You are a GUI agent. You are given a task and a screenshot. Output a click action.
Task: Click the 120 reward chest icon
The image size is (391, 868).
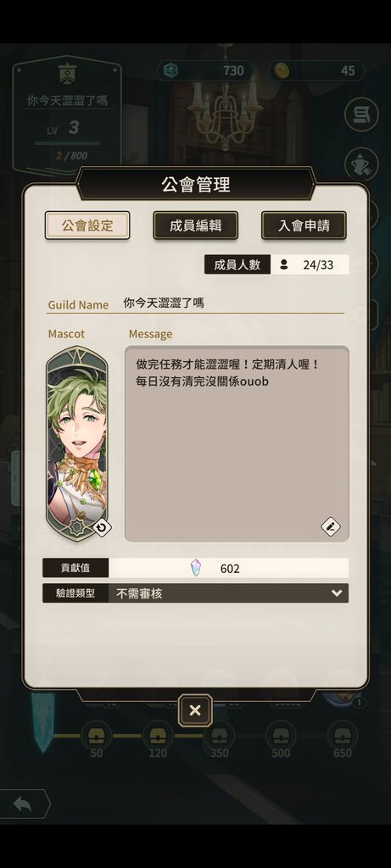click(x=158, y=736)
